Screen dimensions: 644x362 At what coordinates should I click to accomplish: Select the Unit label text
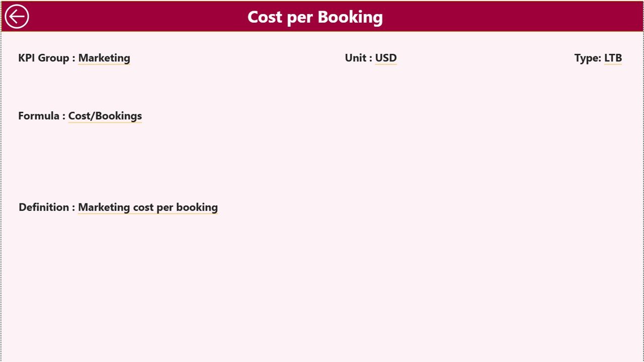[357, 58]
